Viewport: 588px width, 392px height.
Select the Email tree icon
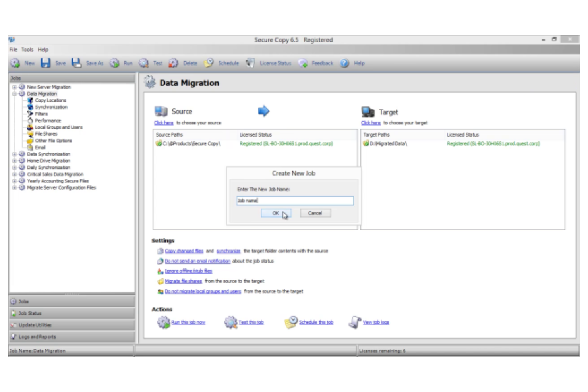30,147
